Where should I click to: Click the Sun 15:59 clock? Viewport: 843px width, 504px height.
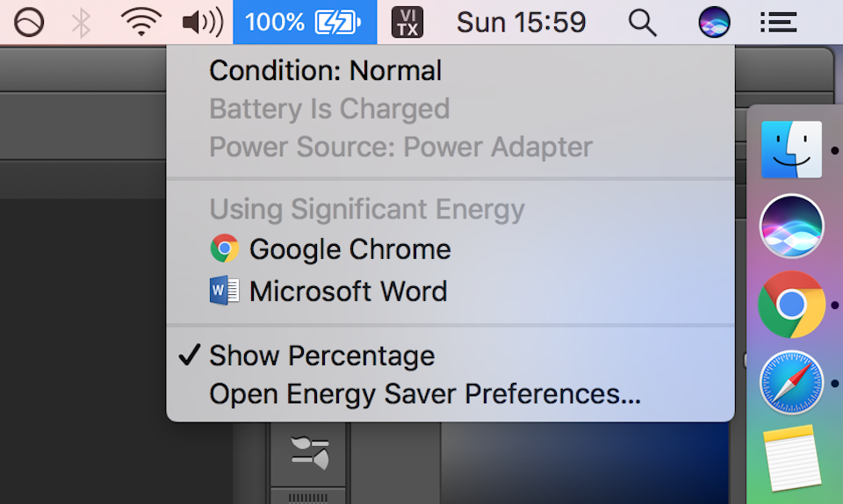521,22
